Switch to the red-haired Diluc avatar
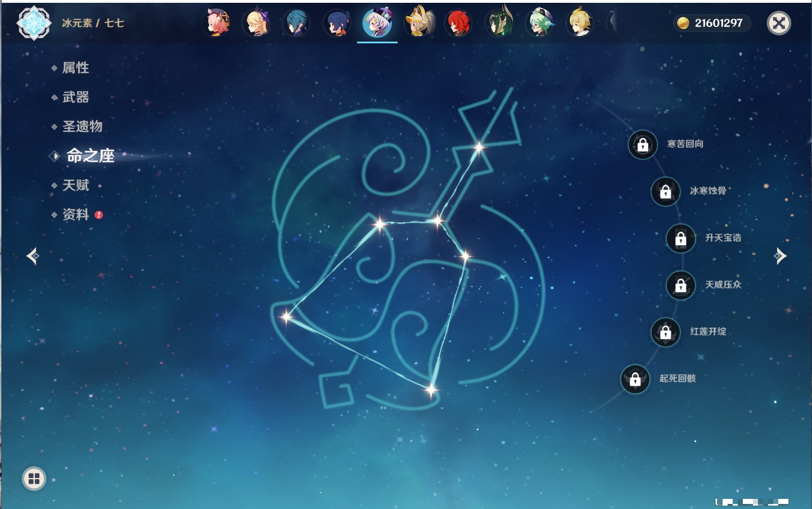 pyautogui.click(x=458, y=23)
